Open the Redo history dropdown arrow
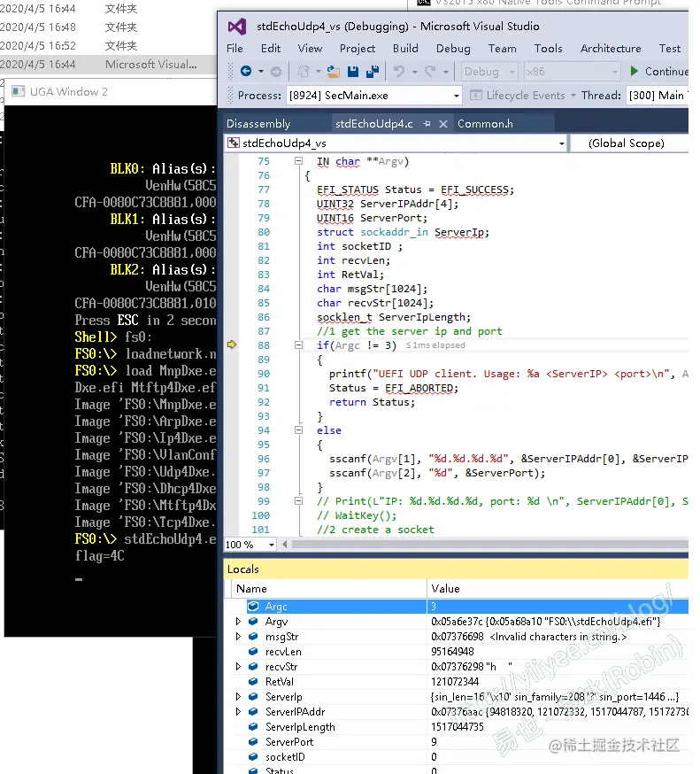 click(445, 72)
